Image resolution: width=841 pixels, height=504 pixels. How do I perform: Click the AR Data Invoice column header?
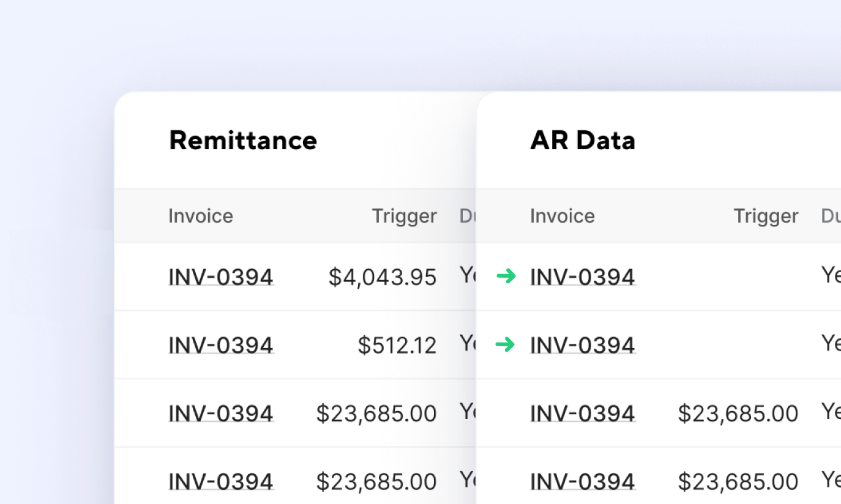coord(563,216)
